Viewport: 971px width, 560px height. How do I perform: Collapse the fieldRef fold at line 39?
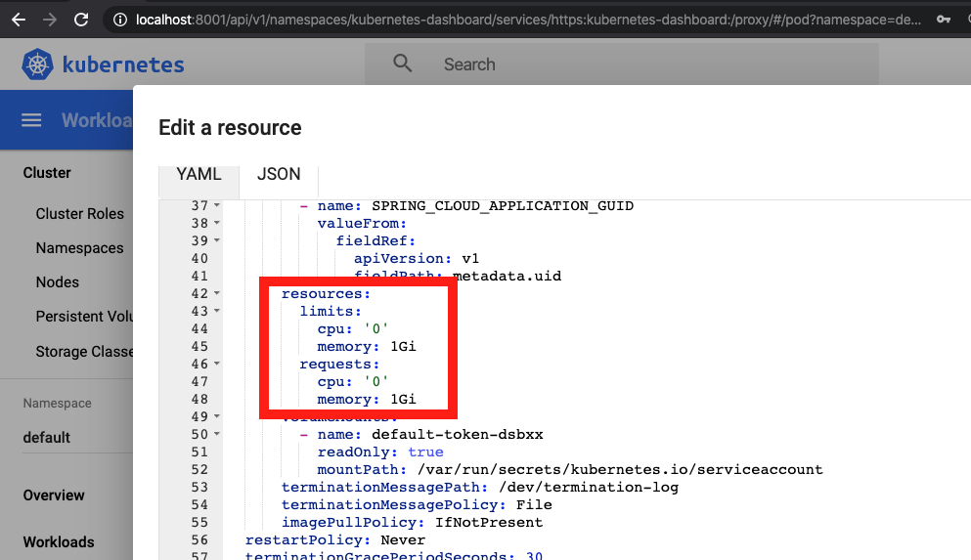click(217, 240)
